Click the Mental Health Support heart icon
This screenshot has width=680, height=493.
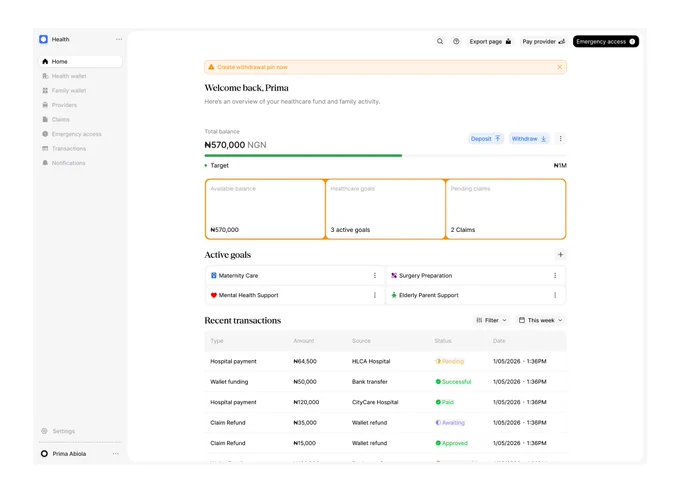point(213,295)
